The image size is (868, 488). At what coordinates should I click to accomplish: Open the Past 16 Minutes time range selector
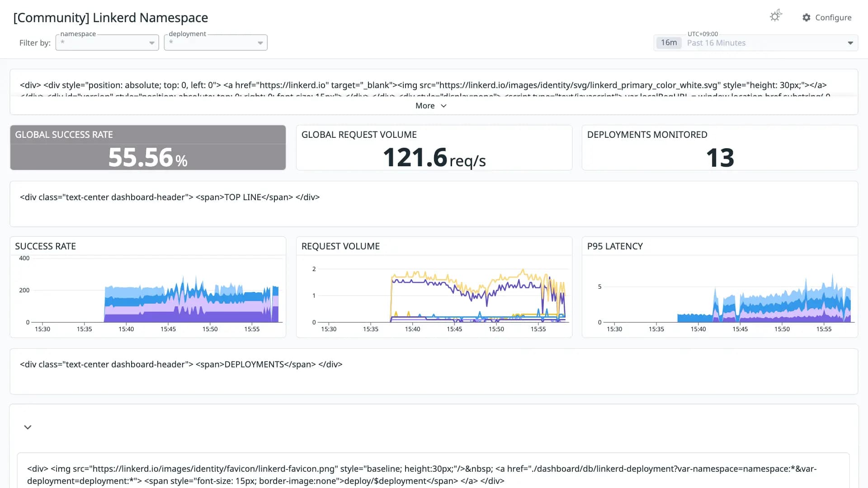pos(756,43)
